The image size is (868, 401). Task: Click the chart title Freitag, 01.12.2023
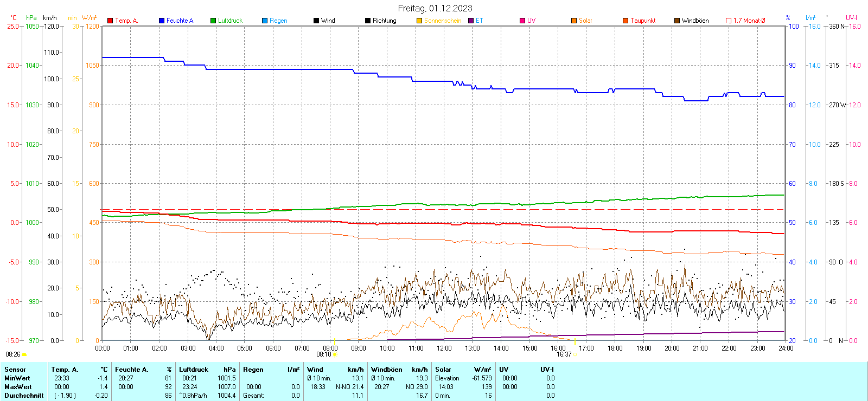435,8
